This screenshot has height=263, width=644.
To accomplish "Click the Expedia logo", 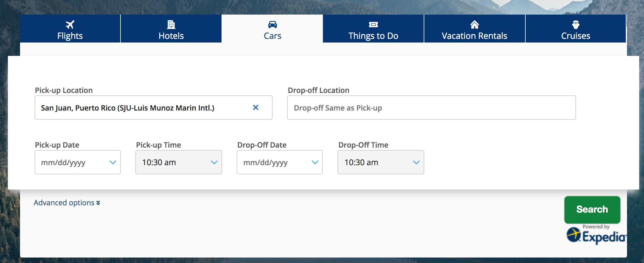I will tap(596, 236).
